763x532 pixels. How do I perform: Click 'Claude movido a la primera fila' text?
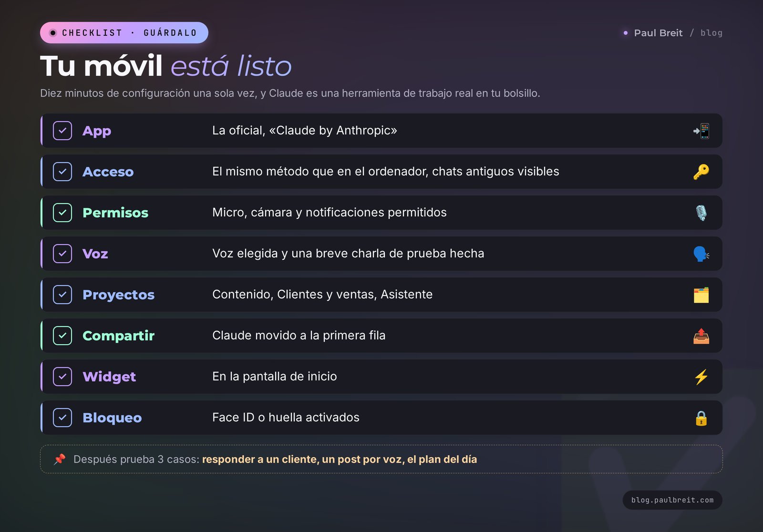point(299,336)
